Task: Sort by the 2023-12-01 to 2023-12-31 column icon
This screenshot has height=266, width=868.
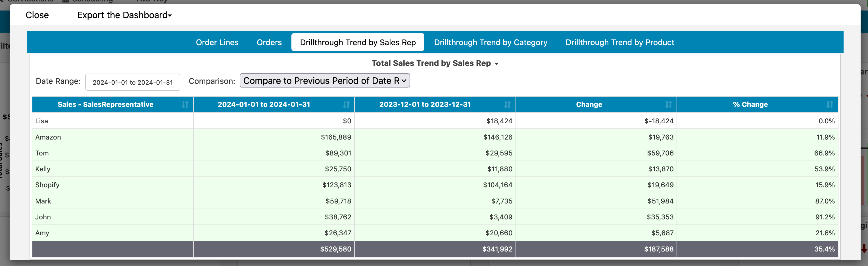Action: click(x=507, y=105)
